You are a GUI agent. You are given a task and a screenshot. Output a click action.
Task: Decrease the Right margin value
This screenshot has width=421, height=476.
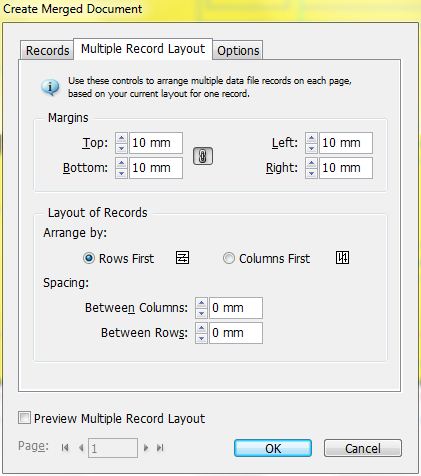311,173
